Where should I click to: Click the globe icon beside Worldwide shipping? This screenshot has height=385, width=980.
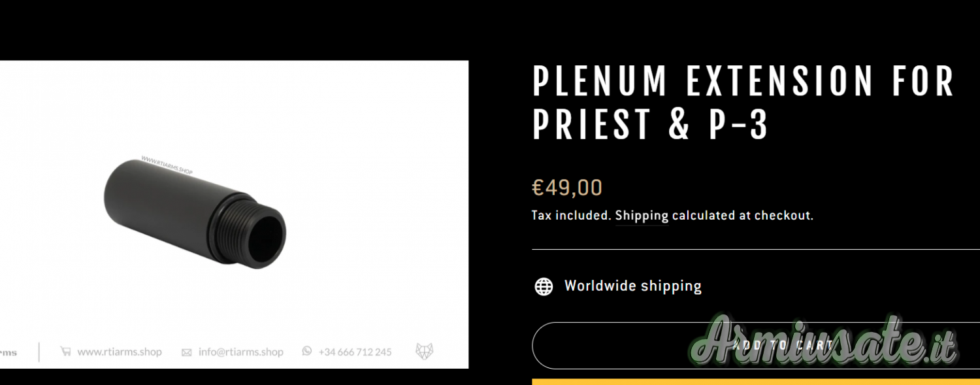(544, 286)
